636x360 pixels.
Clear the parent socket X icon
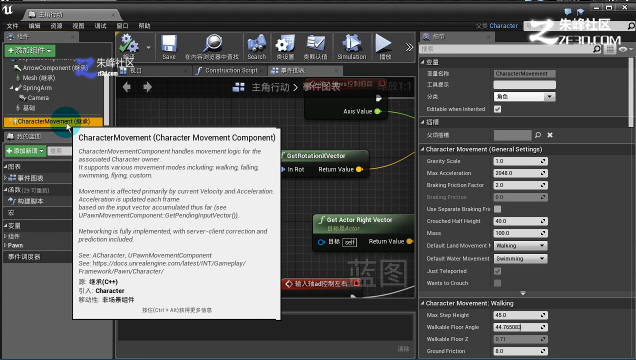(550, 135)
